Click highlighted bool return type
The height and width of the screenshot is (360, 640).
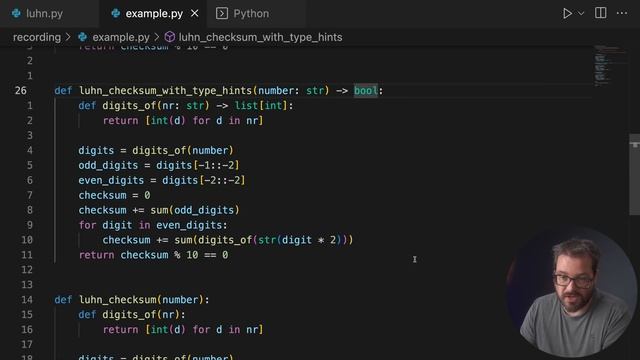coord(366,91)
